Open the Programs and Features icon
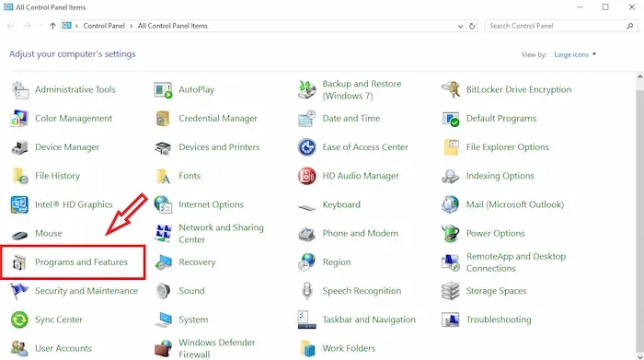644x360 pixels. [x=19, y=262]
